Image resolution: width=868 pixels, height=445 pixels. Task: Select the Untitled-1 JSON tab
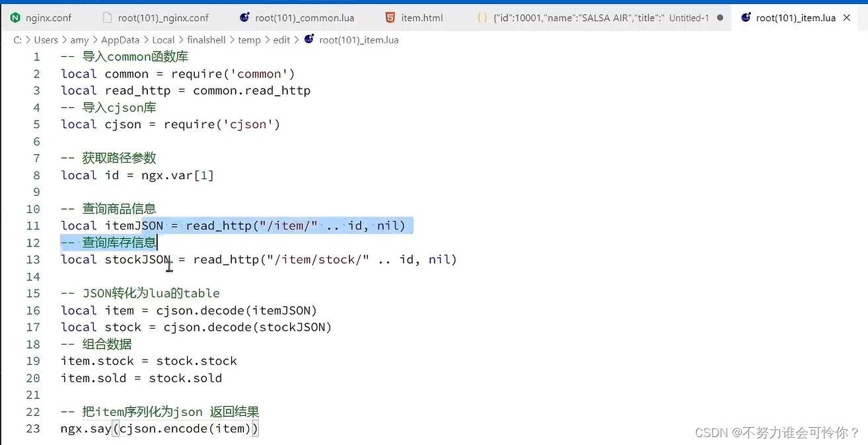click(x=600, y=18)
